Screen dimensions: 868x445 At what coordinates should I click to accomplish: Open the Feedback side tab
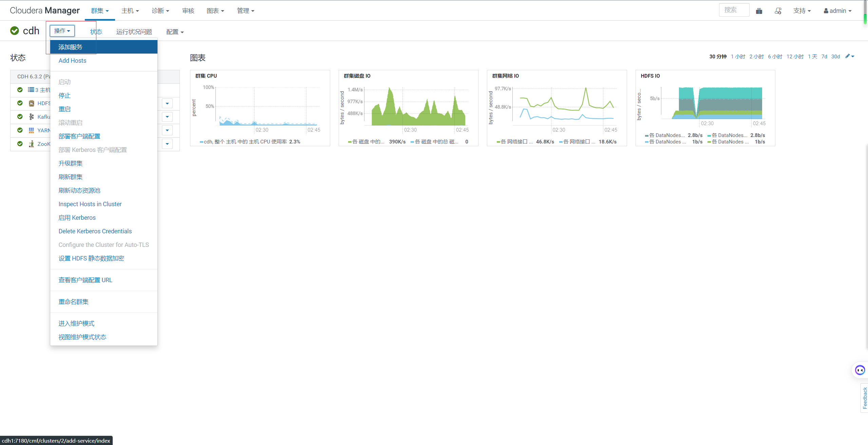[x=865, y=398]
